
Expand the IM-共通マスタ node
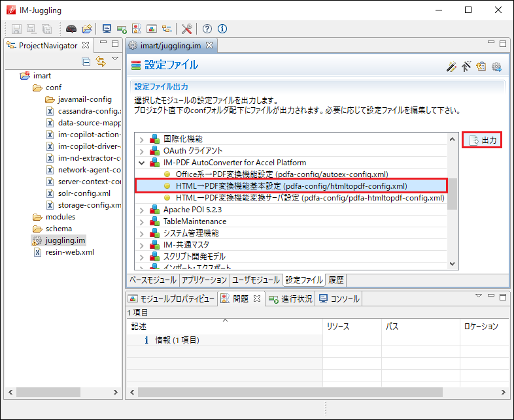tap(142, 246)
